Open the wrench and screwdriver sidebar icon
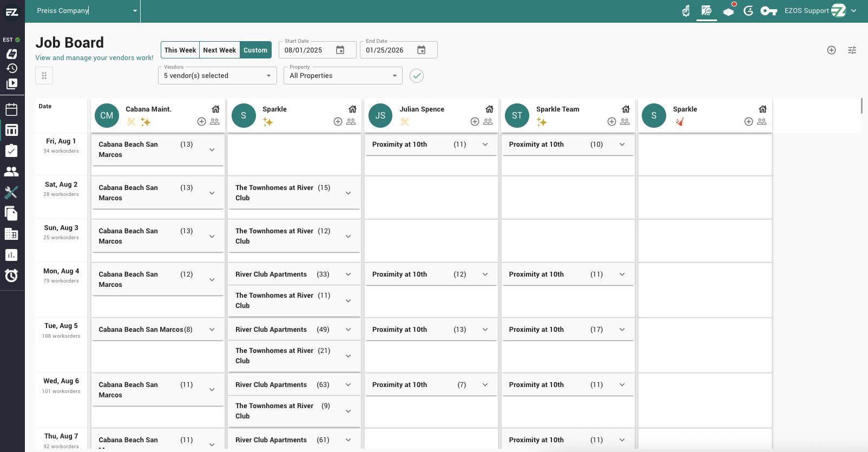This screenshot has height=452, width=868. point(11,192)
